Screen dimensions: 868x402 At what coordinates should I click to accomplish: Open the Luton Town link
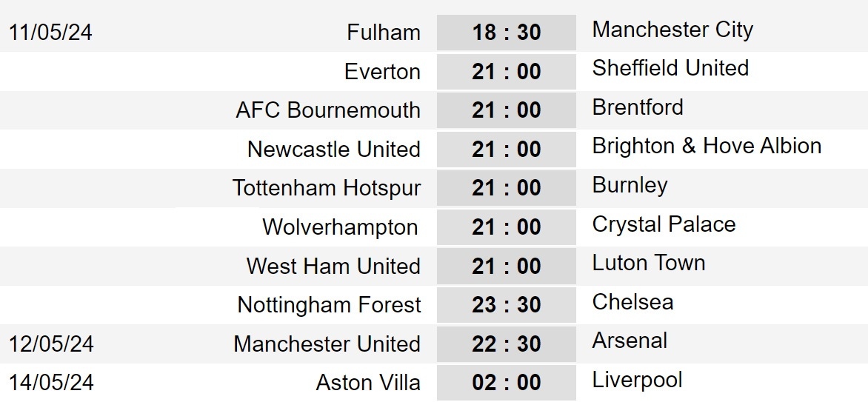click(649, 263)
